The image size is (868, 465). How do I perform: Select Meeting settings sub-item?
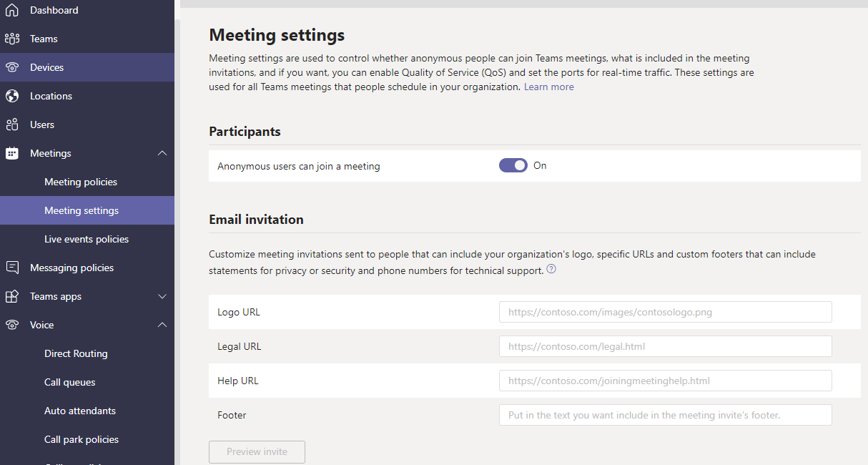pos(87,210)
